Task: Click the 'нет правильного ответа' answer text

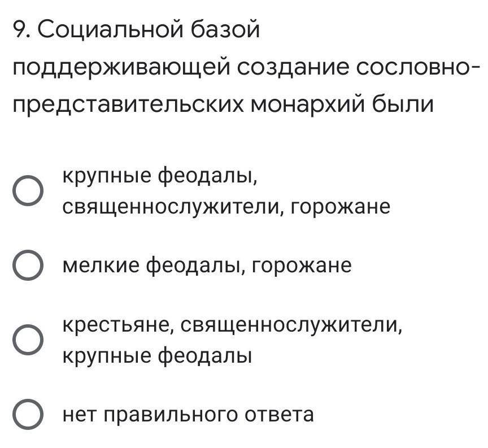Action: 188,415
